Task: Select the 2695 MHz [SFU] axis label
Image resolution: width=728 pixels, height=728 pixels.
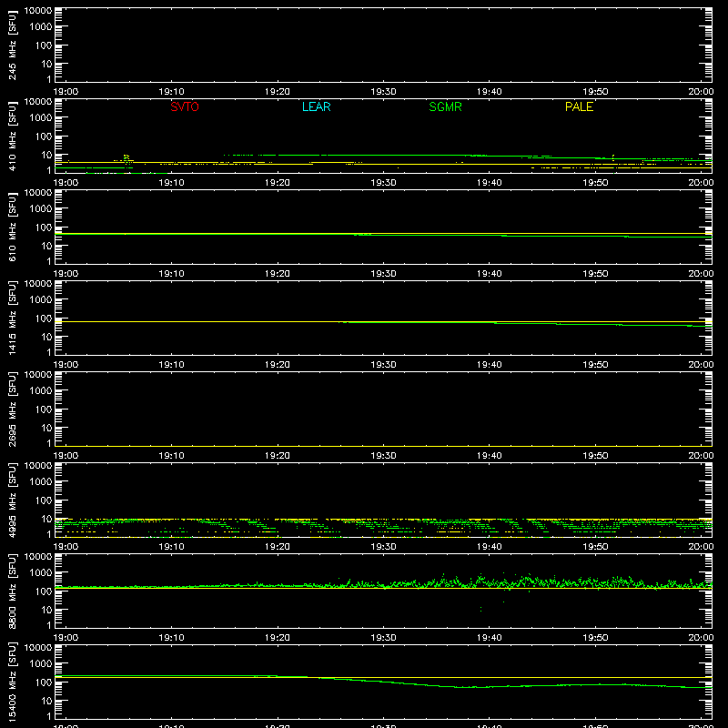Action: point(13,409)
